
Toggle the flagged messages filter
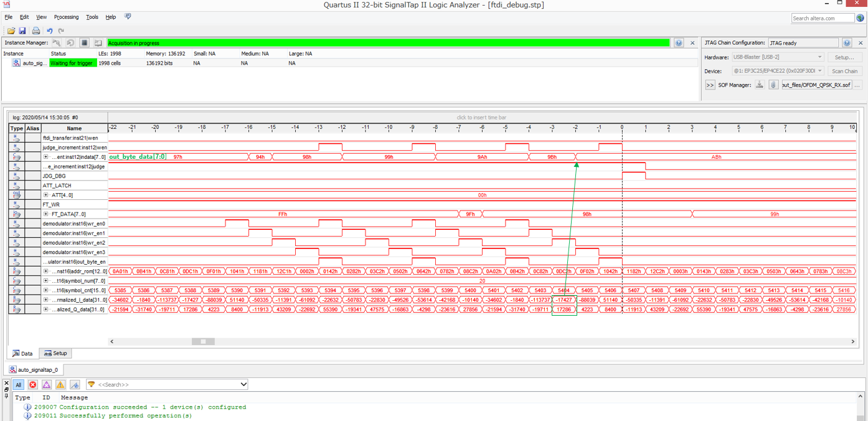(75, 385)
